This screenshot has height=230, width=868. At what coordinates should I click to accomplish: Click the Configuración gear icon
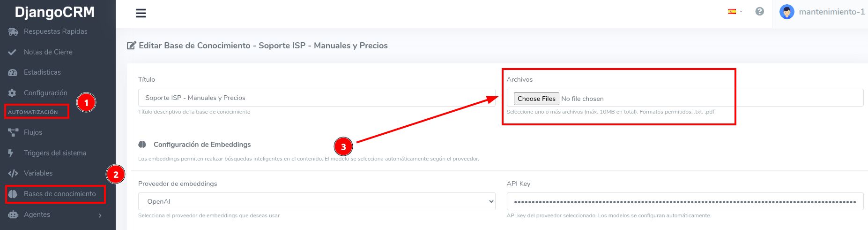(x=13, y=93)
